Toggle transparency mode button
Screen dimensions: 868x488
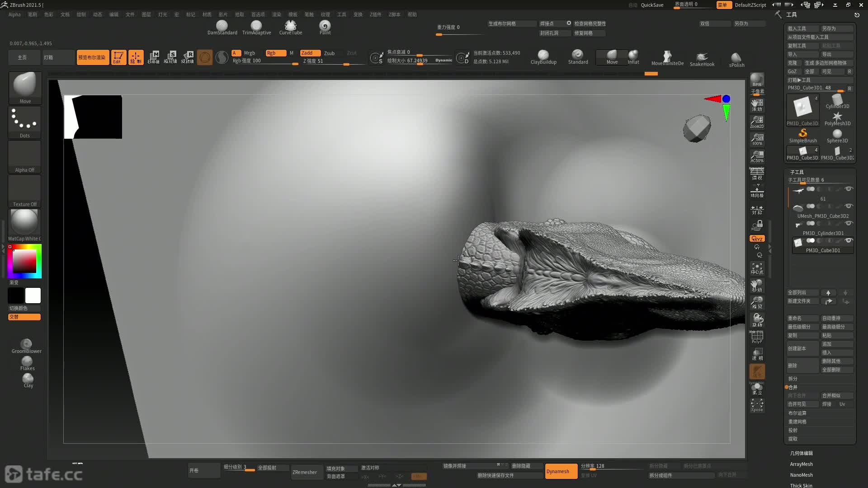point(757,354)
